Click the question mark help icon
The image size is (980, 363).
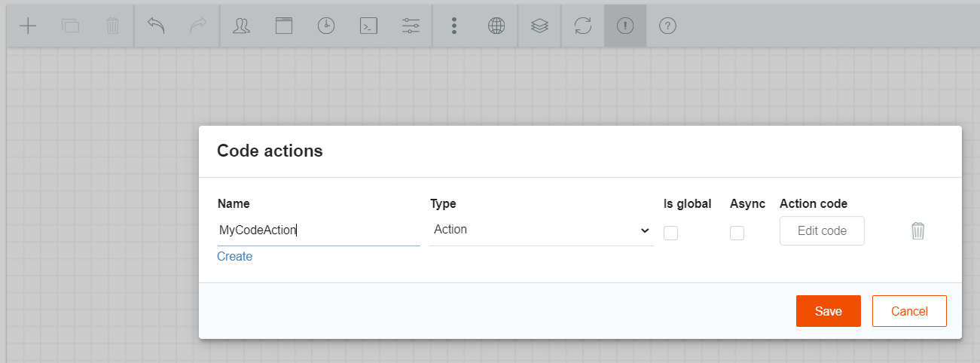click(667, 26)
